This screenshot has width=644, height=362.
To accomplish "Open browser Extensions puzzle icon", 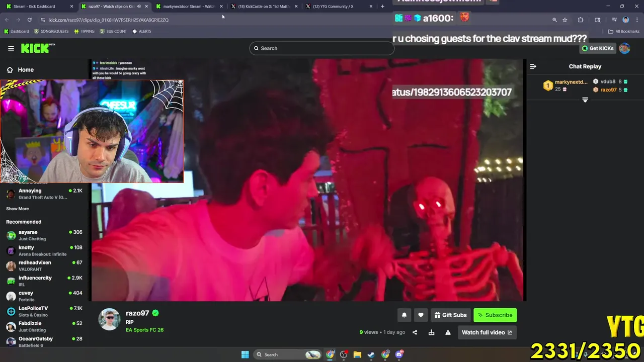I will (x=581, y=20).
